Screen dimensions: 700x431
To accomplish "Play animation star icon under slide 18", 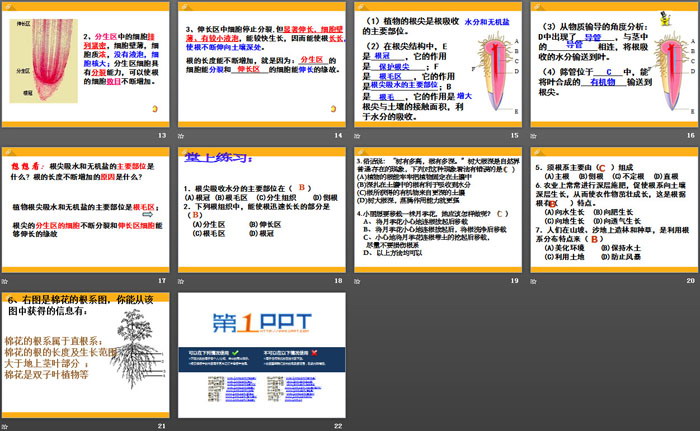I will 181,281.
